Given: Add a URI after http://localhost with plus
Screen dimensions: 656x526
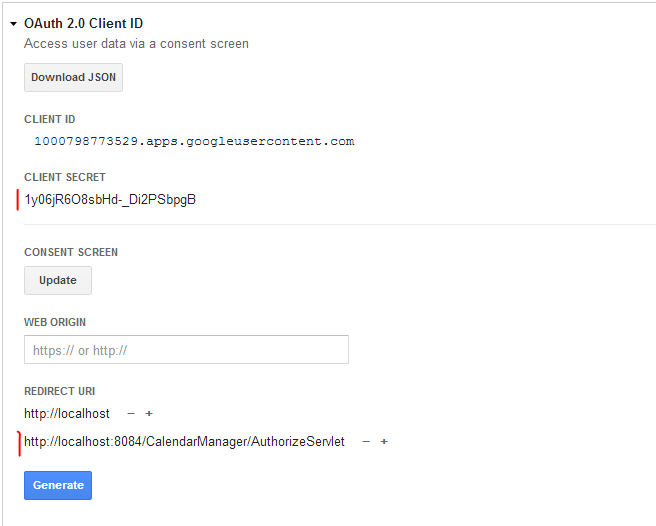Looking at the screenshot, I should pos(149,413).
